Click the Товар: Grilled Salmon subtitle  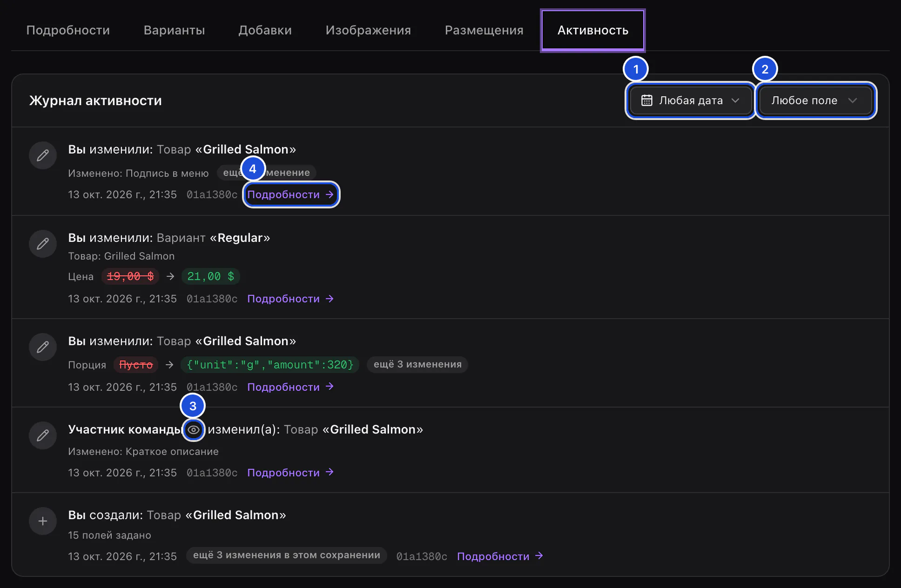coord(121,256)
